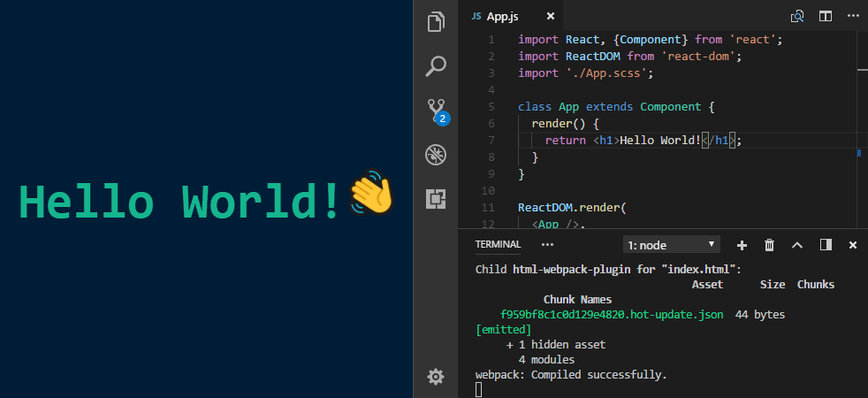Move panel to the side

tap(826, 245)
